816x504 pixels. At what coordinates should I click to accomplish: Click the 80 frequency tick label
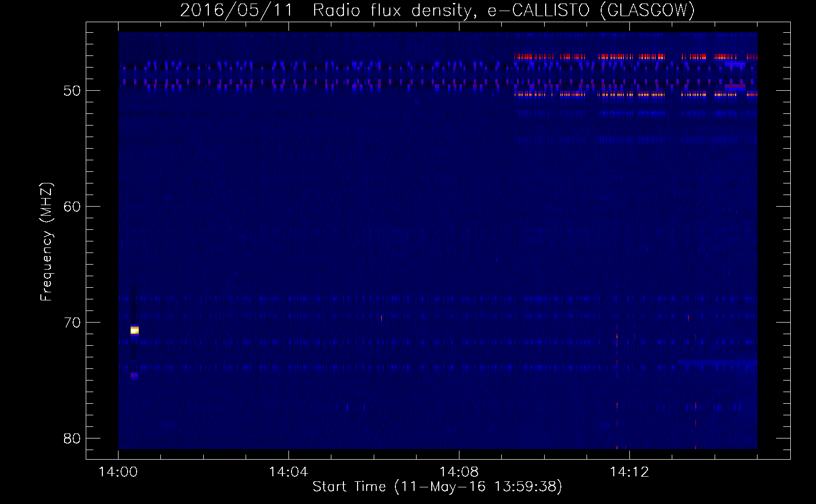[72, 438]
